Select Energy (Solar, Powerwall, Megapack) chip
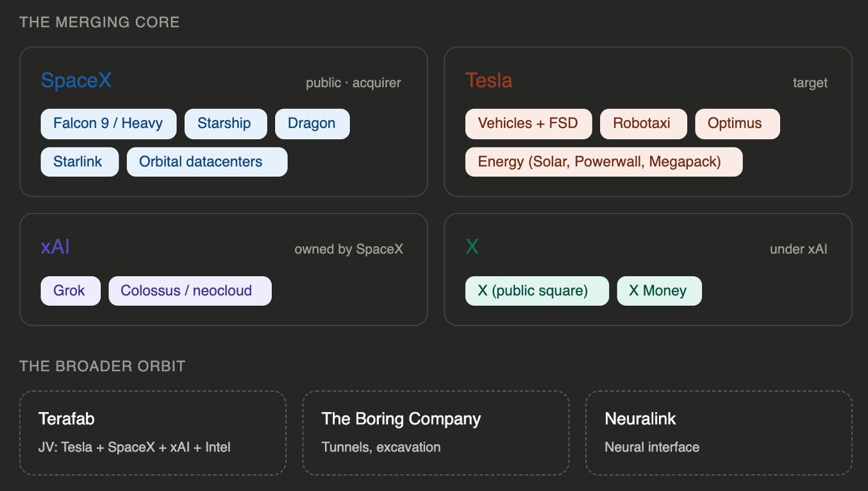 click(604, 162)
